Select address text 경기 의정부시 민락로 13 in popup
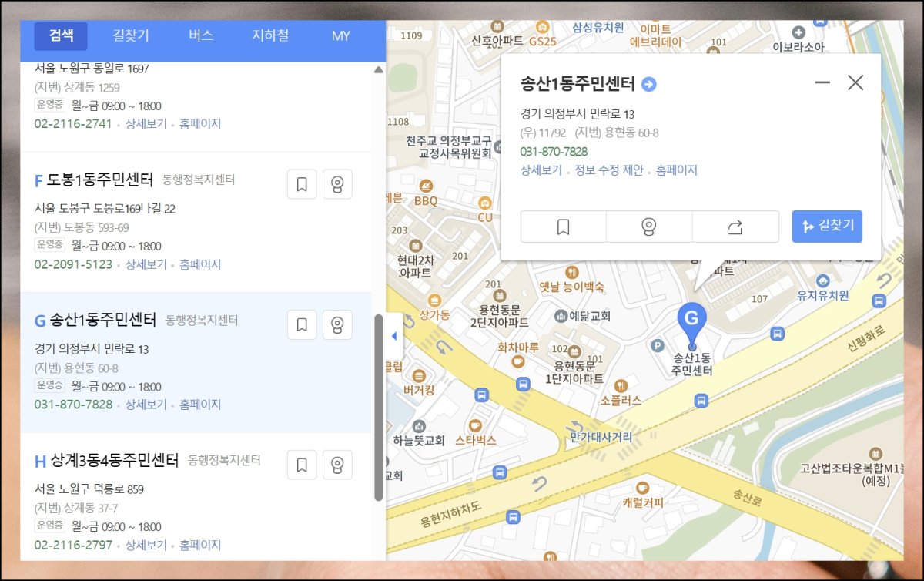The image size is (924, 581). [x=577, y=114]
